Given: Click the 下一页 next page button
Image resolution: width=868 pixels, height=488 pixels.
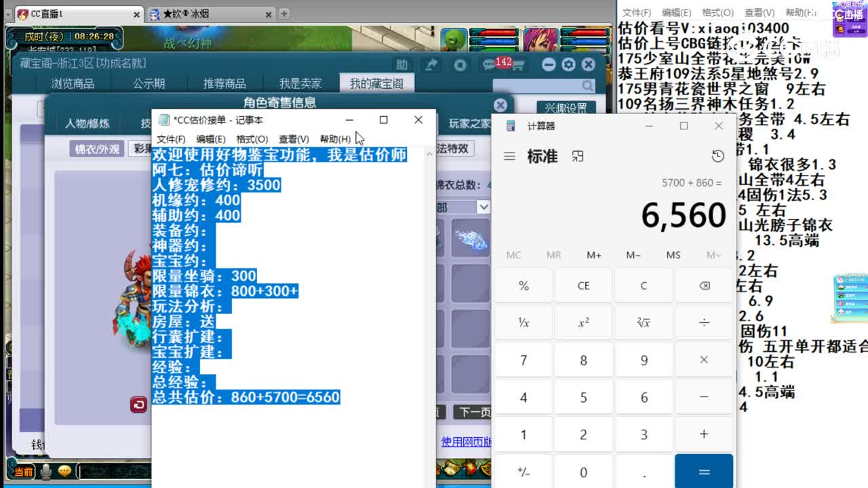Looking at the screenshot, I should (473, 411).
